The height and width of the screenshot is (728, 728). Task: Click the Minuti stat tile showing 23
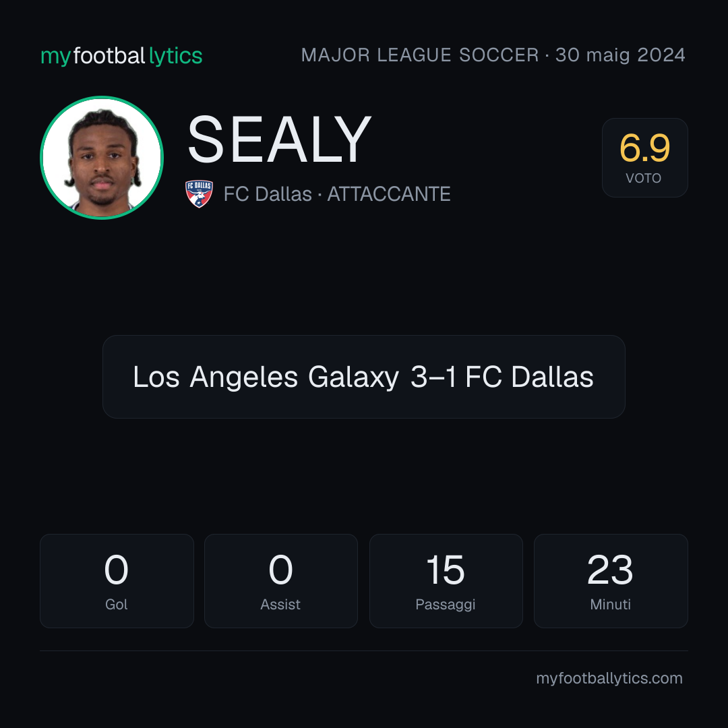(611, 581)
